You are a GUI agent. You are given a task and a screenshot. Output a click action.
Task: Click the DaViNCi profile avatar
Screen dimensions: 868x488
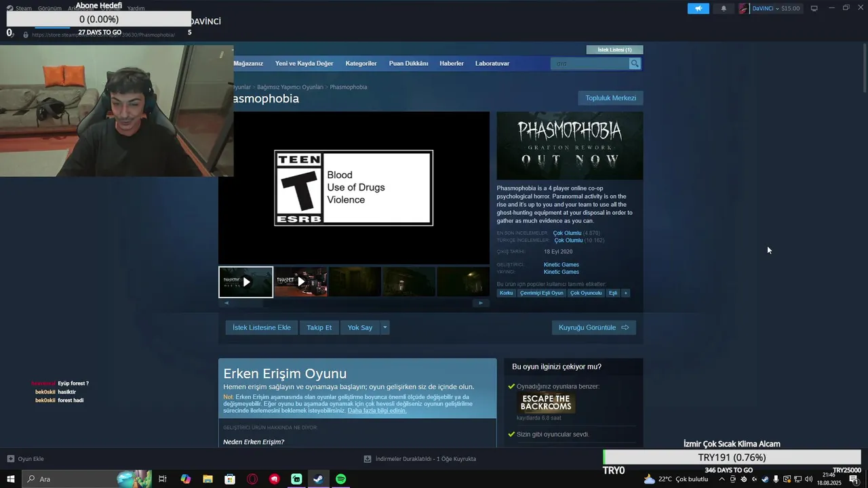(744, 8)
